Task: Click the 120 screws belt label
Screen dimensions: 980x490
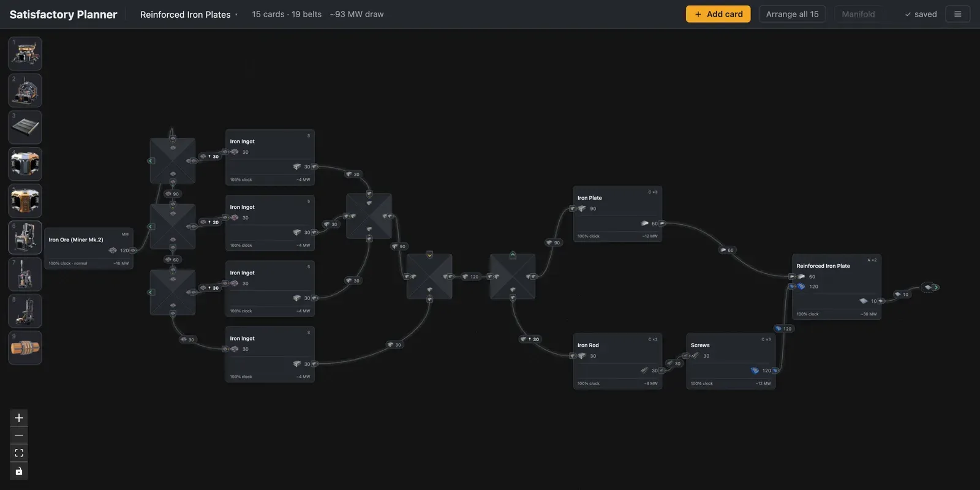Action: point(783,329)
